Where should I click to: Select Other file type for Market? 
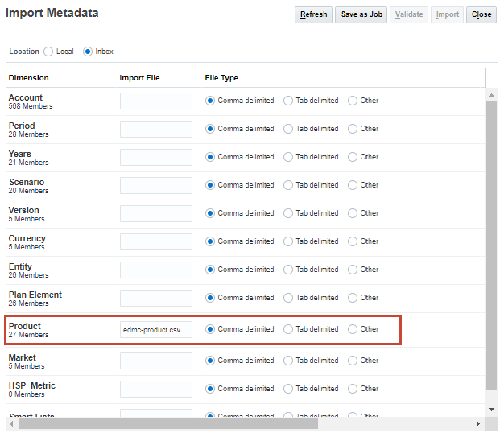click(x=353, y=361)
